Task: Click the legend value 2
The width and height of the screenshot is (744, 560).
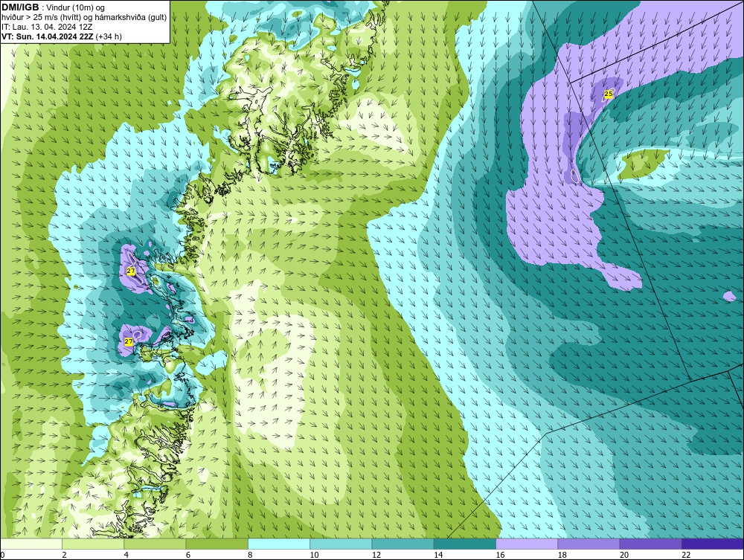Action: 64,555
